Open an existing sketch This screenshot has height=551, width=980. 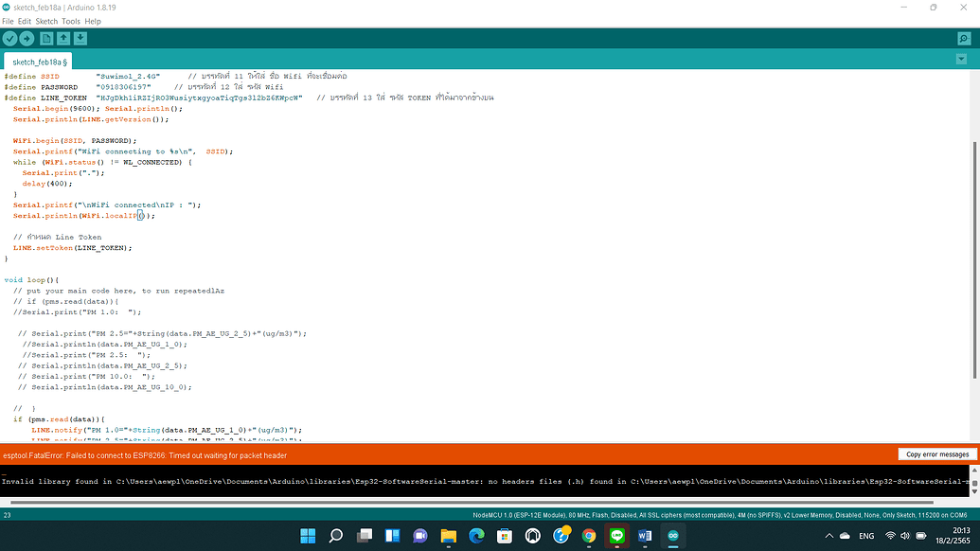63,39
